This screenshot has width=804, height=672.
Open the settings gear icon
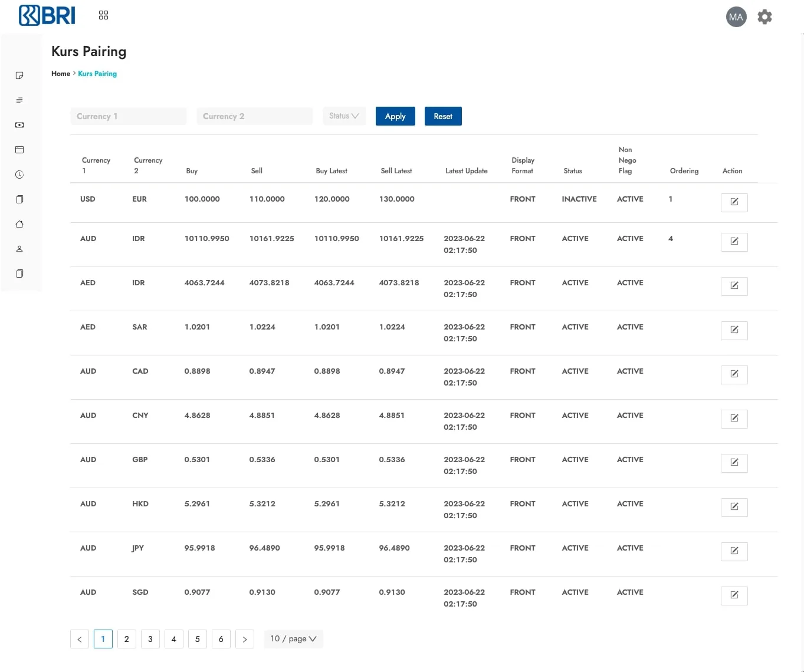tap(764, 17)
